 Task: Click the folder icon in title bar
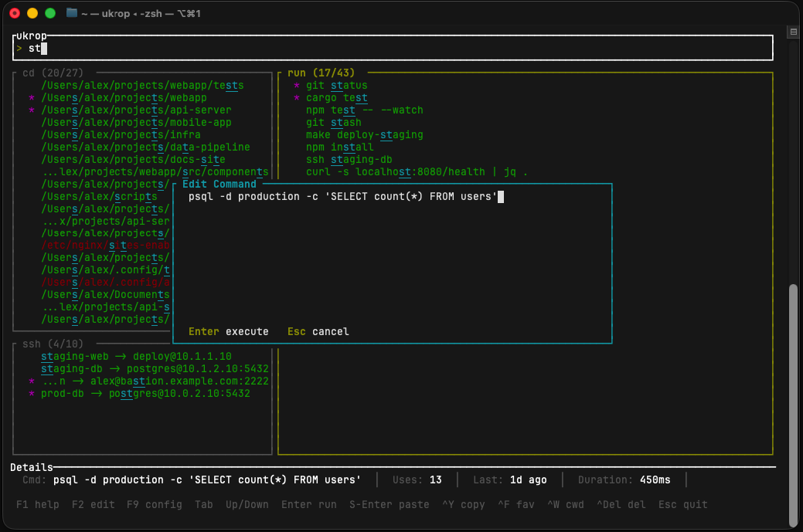pos(72,13)
